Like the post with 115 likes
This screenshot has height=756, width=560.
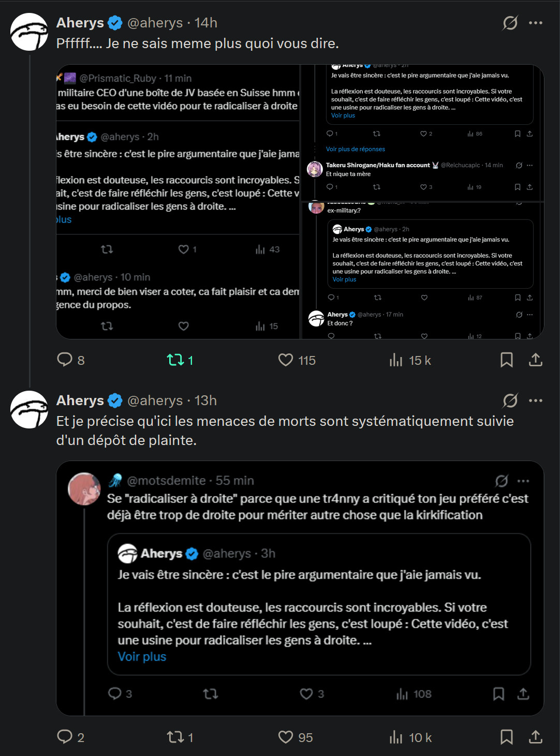(x=286, y=360)
